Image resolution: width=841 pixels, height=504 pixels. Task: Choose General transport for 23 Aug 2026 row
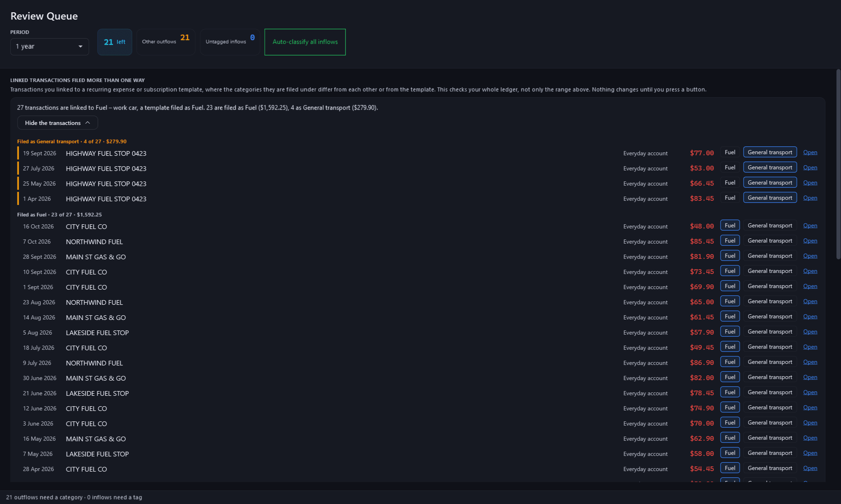tap(770, 302)
